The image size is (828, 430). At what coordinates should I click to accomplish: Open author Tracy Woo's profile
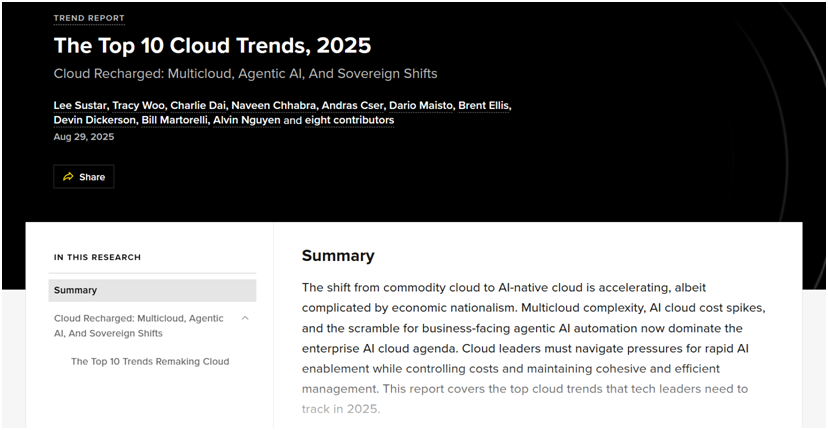(x=138, y=106)
